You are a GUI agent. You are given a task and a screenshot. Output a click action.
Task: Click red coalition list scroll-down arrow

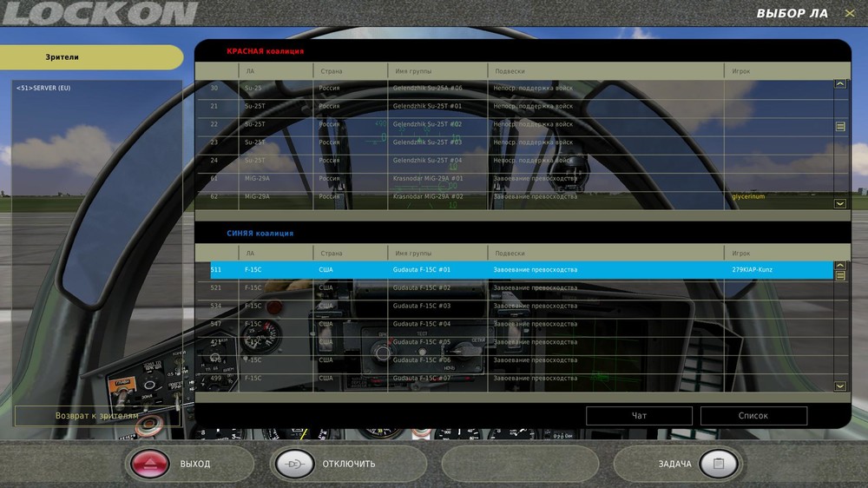tap(839, 204)
